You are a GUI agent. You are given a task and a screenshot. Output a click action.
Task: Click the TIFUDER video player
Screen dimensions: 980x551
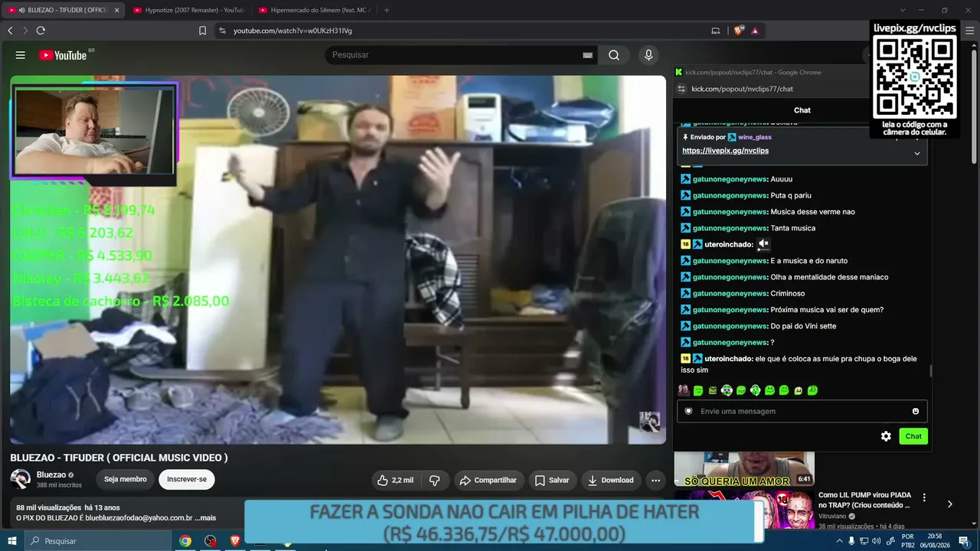(x=338, y=259)
